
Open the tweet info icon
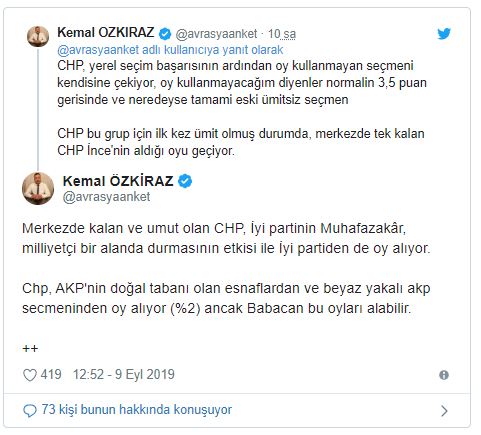tap(444, 375)
